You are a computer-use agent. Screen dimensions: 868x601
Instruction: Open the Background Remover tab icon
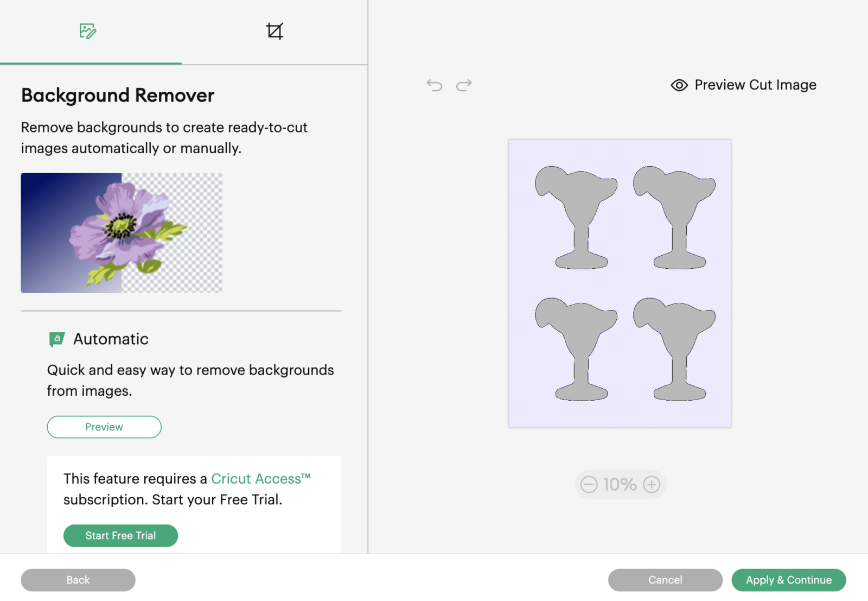[87, 31]
